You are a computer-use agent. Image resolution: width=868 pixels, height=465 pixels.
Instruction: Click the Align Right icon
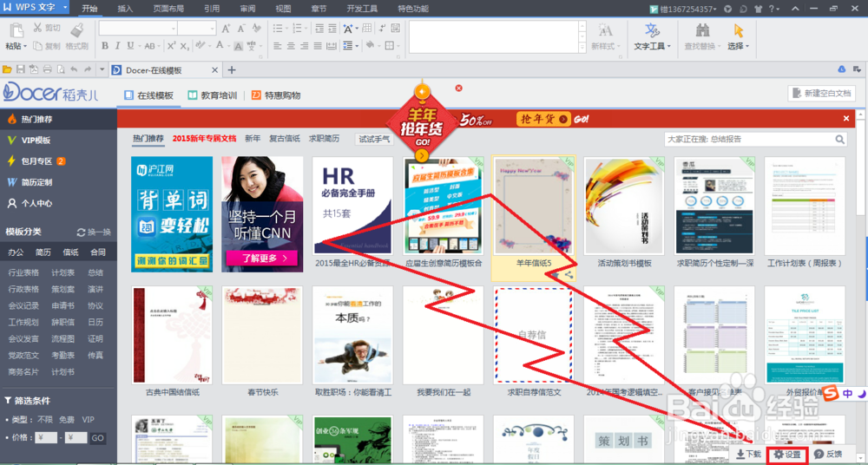[x=305, y=46]
